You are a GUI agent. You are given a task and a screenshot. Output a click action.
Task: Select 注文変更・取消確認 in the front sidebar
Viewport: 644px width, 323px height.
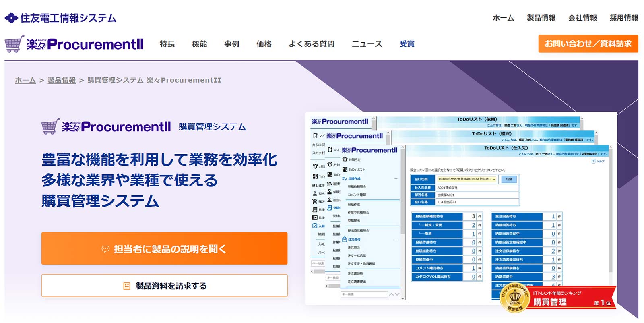361,264
